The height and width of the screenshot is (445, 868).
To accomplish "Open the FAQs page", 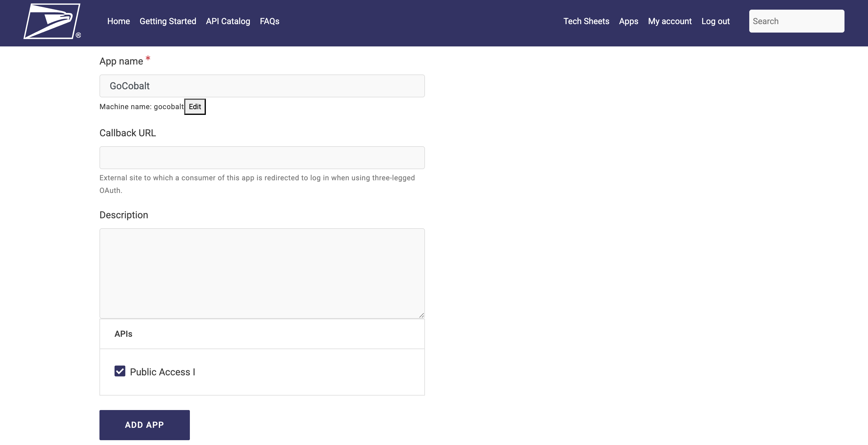I will 269,21.
